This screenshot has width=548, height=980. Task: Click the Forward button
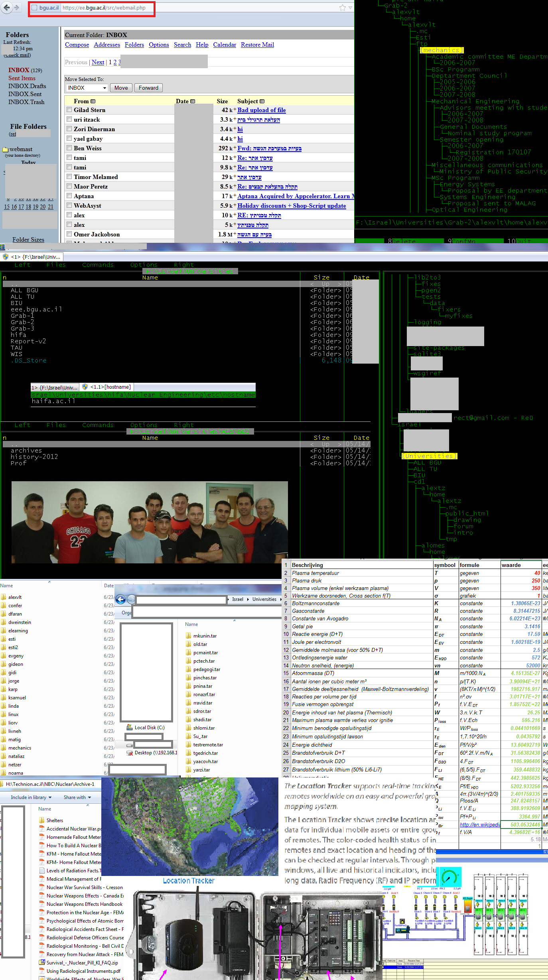(x=148, y=88)
